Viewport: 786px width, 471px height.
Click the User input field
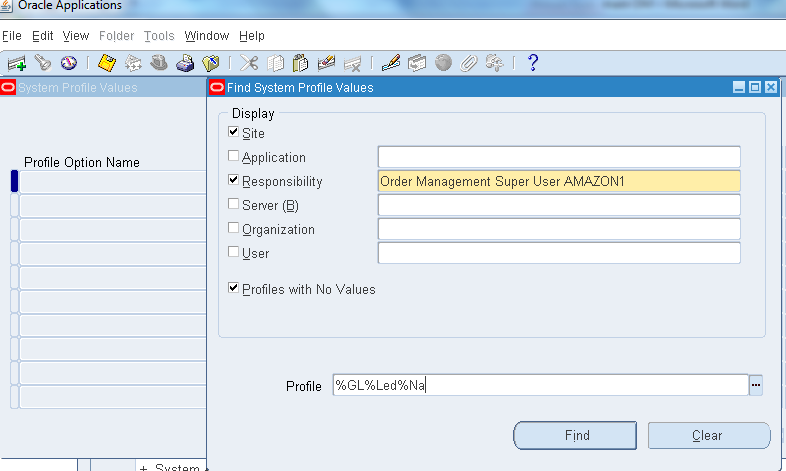[x=559, y=253]
